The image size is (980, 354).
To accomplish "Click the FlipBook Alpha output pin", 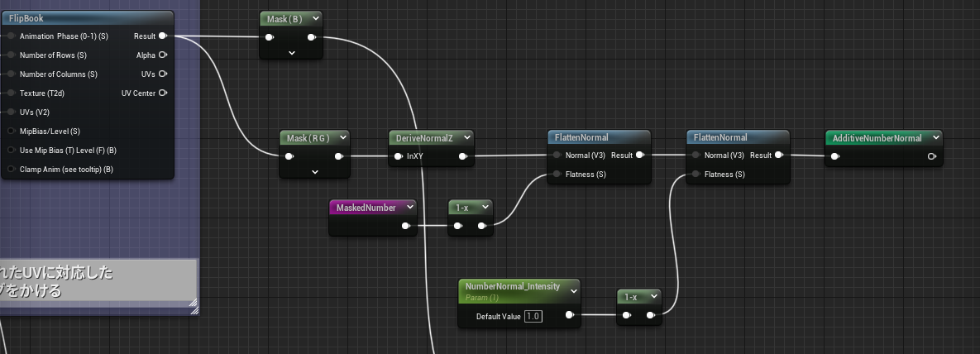I will 162,55.
